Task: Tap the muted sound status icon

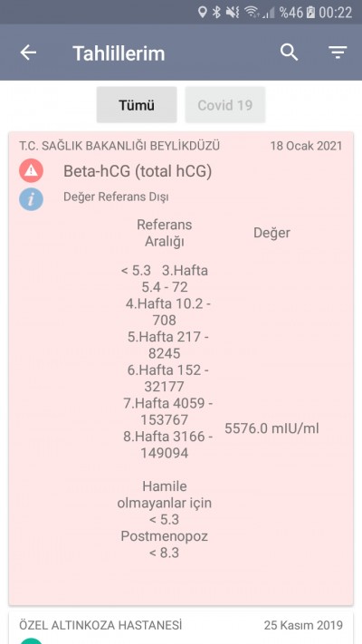Action: pos(233,12)
